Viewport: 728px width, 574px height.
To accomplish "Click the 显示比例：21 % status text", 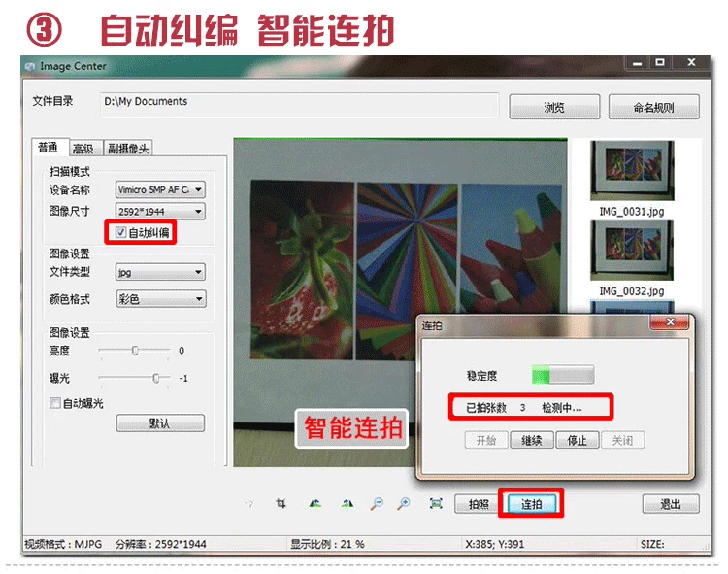I will click(327, 544).
